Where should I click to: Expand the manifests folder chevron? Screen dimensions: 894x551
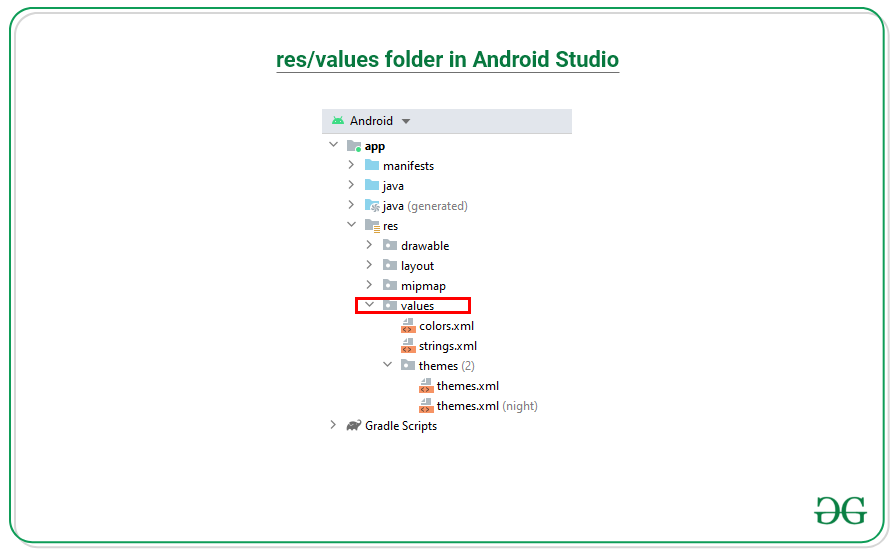[x=351, y=165]
